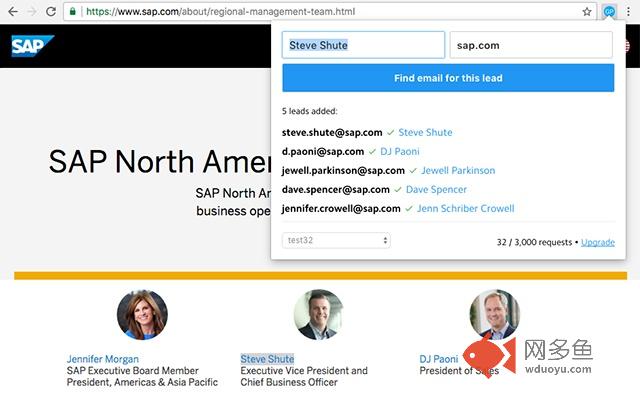Click the 32 / 3,000 requests counter

pos(534,242)
